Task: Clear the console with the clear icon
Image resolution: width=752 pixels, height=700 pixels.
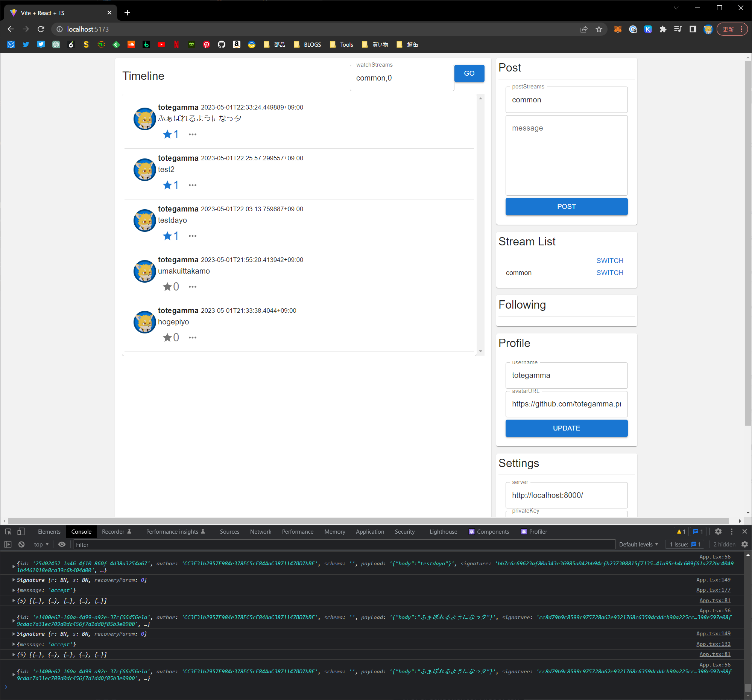Action: (21, 545)
